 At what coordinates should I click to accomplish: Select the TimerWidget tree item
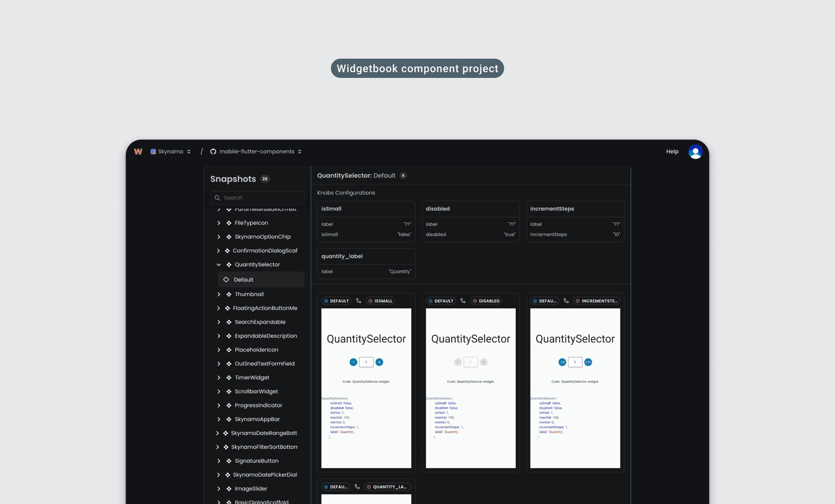tap(252, 378)
